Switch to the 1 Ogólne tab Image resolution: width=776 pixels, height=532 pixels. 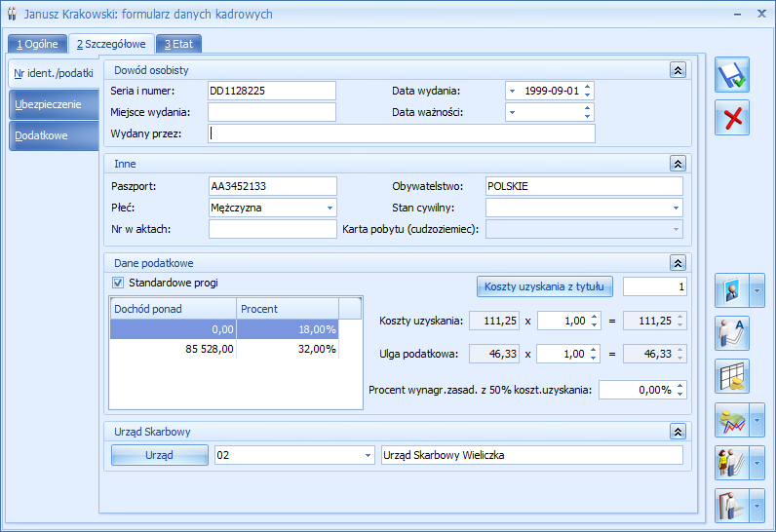[37, 44]
